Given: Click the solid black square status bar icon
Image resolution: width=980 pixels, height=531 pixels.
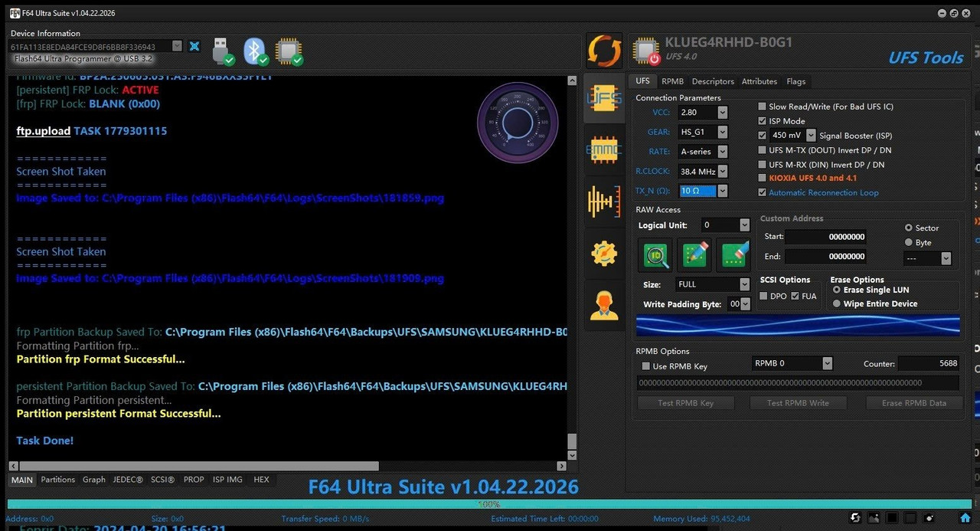Looking at the screenshot, I should coord(892,519).
